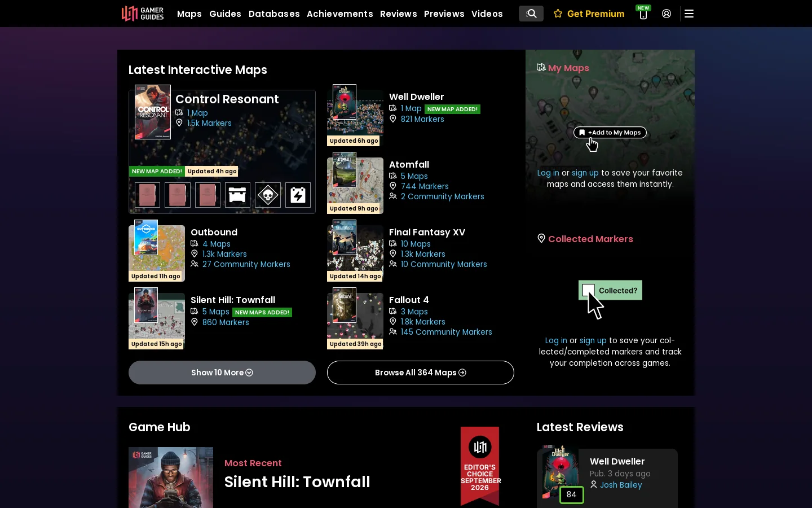Go to Videos section
This screenshot has width=812, height=508.
coord(487,14)
